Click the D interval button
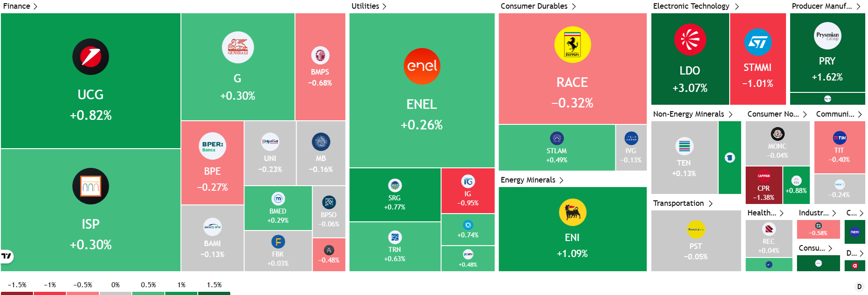This screenshot has height=295, width=868. coord(859,287)
